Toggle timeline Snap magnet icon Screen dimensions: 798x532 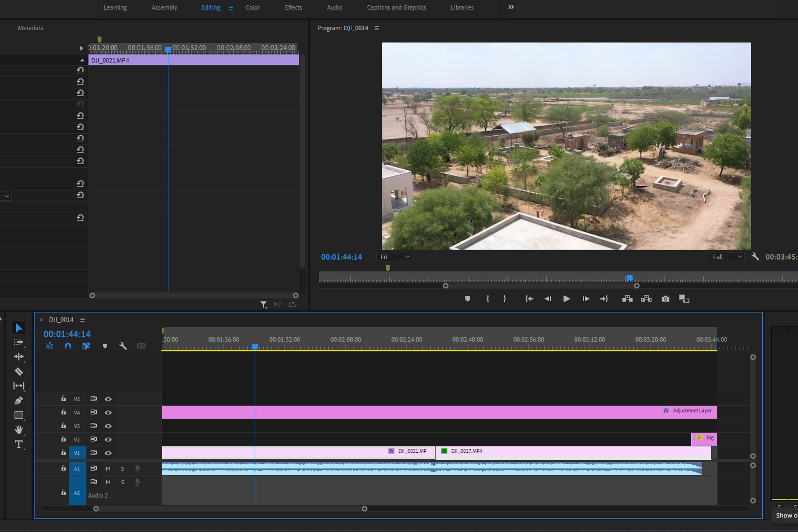click(68, 346)
